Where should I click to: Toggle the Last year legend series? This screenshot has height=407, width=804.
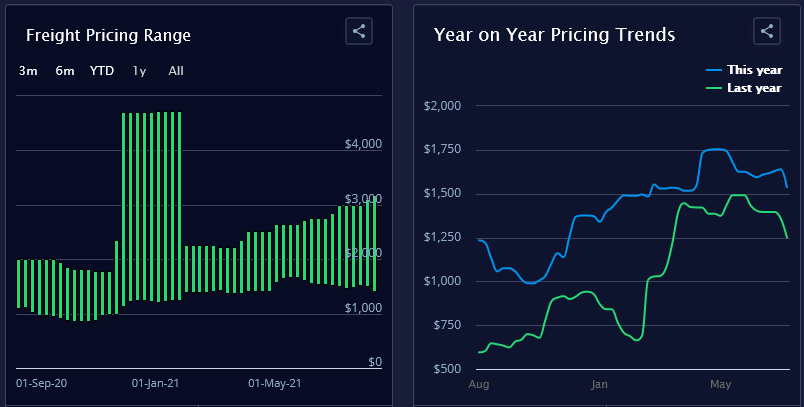[x=744, y=88]
